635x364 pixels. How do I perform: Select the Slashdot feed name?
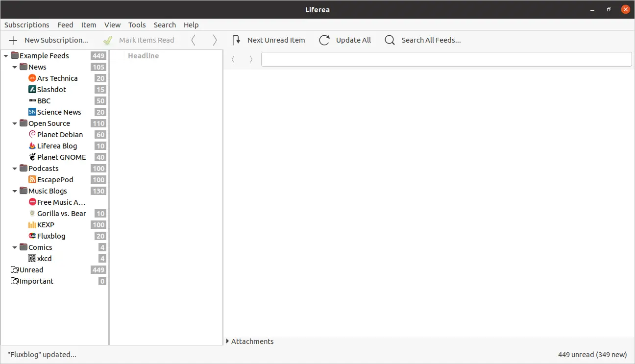[x=51, y=90]
